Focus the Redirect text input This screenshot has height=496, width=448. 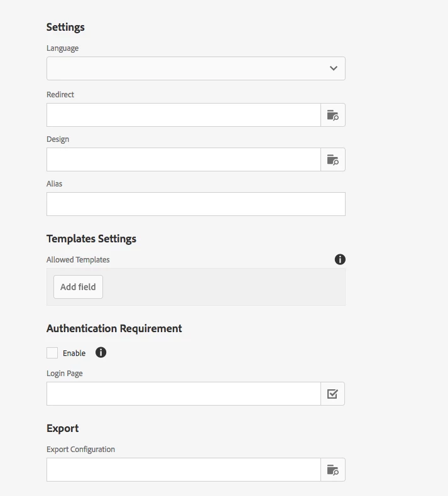point(183,115)
